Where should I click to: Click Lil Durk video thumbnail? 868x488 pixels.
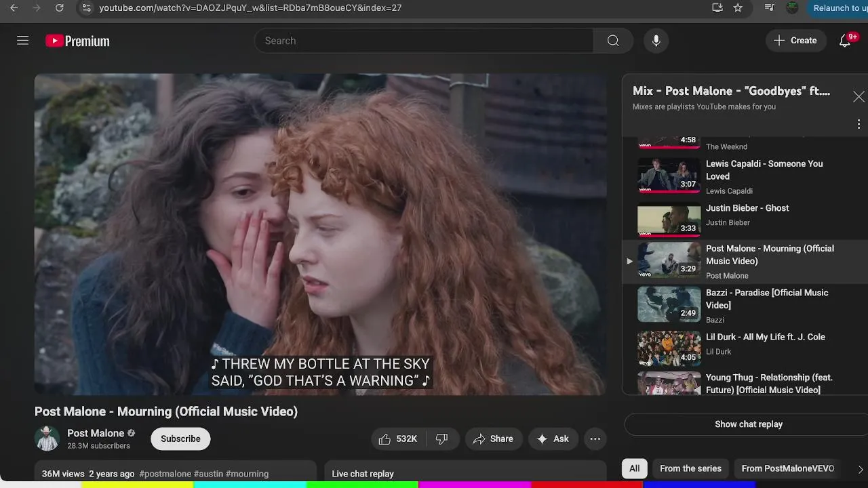pos(669,348)
